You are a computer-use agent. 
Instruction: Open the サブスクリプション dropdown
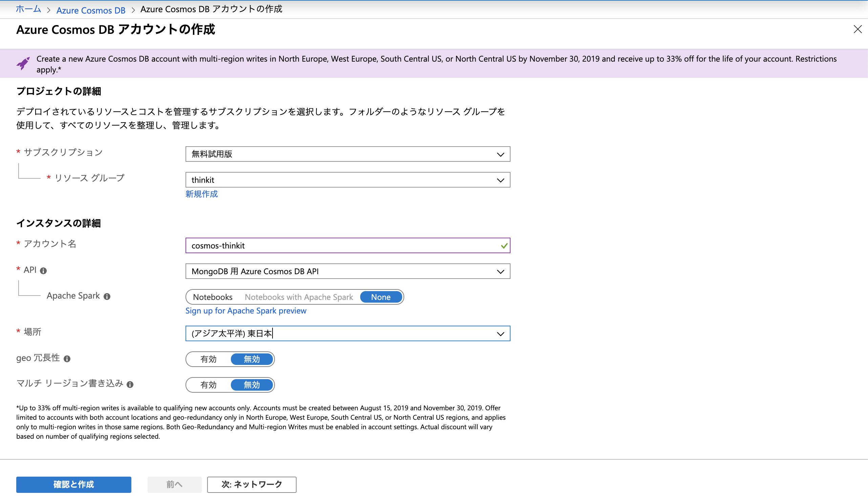point(347,154)
